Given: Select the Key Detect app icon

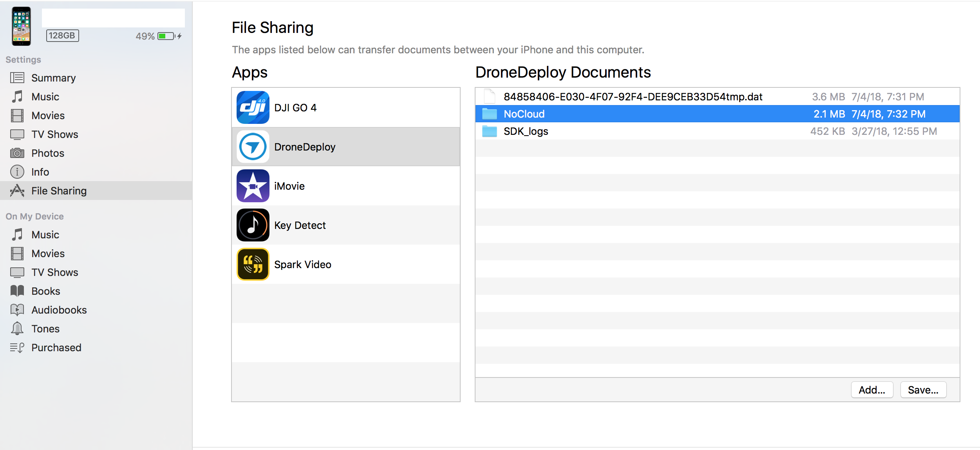Looking at the screenshot, I should pos(253,225).
